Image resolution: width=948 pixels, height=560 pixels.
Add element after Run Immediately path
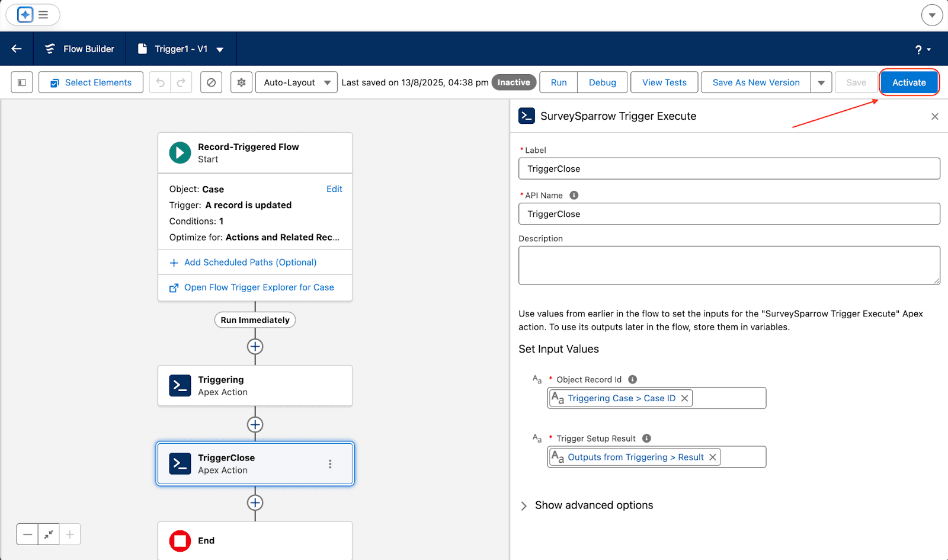pos(255,347)
